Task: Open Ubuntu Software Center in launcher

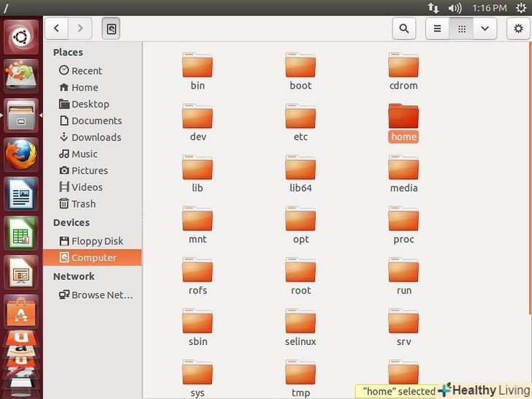Action: [21, 311]
